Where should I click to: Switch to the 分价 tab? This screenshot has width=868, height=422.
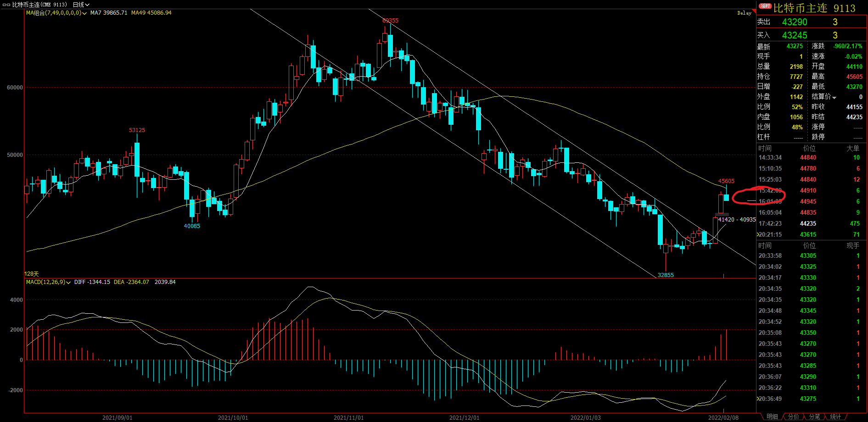pyautogui.click(x=793, y=416)
